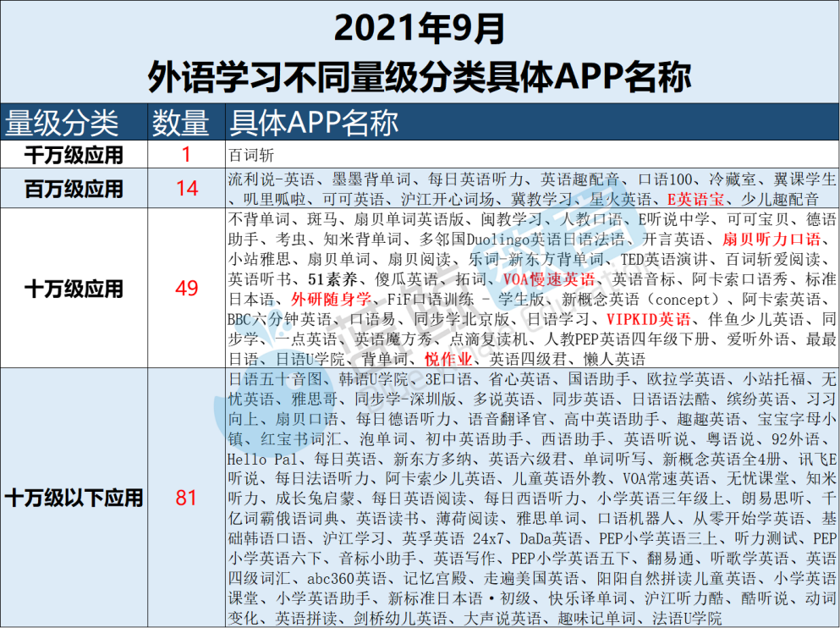Click the app name "懒人英语"
Image resolution: width=840 pixels, height=628 pixels.
point(614,359)
